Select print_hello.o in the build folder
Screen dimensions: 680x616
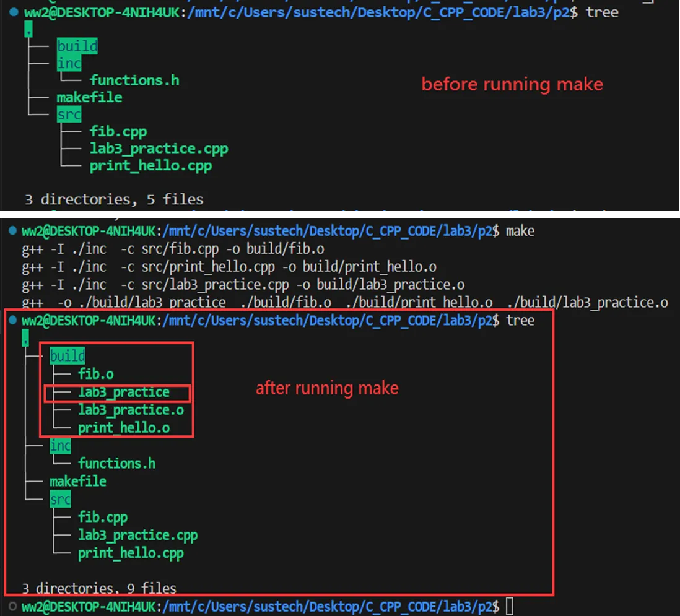[123, 428]
